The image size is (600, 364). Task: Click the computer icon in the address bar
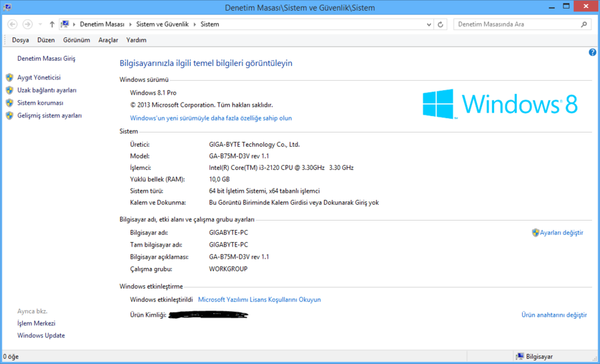[x=65, y=24]
